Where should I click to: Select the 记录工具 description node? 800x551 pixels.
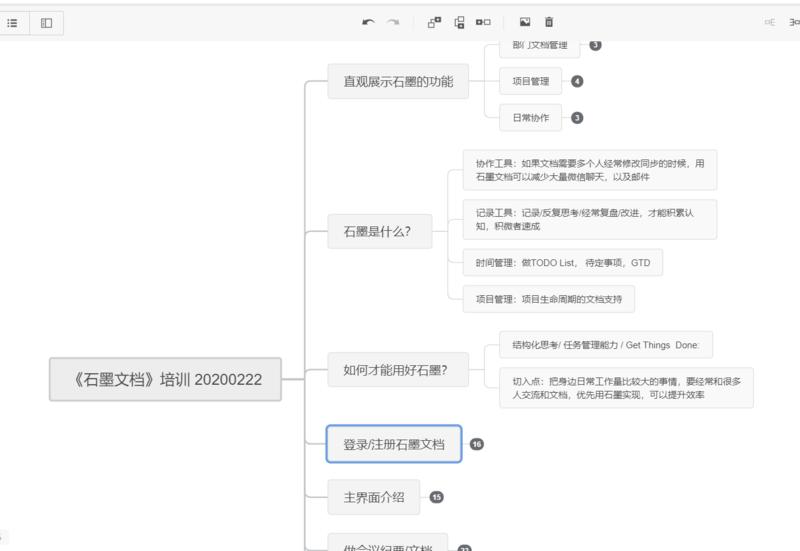tap(590, 219)
